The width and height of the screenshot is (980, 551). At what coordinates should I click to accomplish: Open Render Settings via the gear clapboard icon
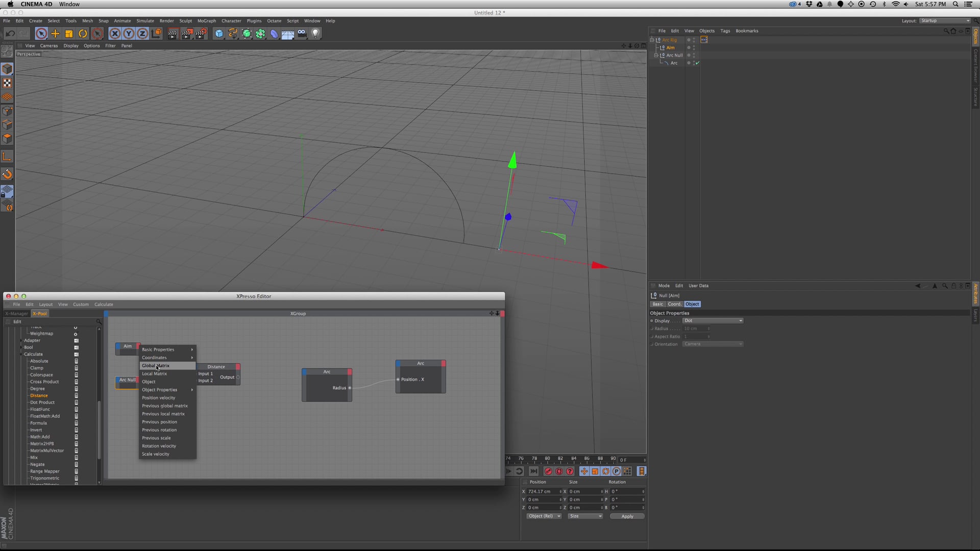pos(201,33)
